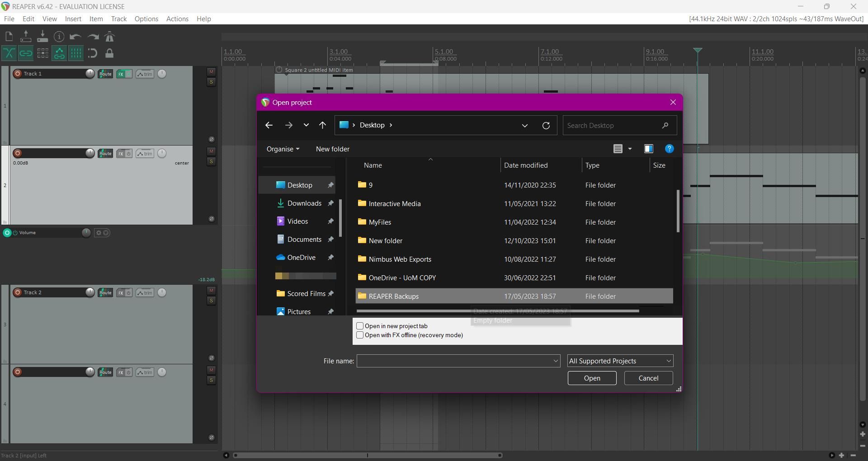Open the Organise dropdown menu
The height and width of the screenshot is (461, 868).
point(283,149)
